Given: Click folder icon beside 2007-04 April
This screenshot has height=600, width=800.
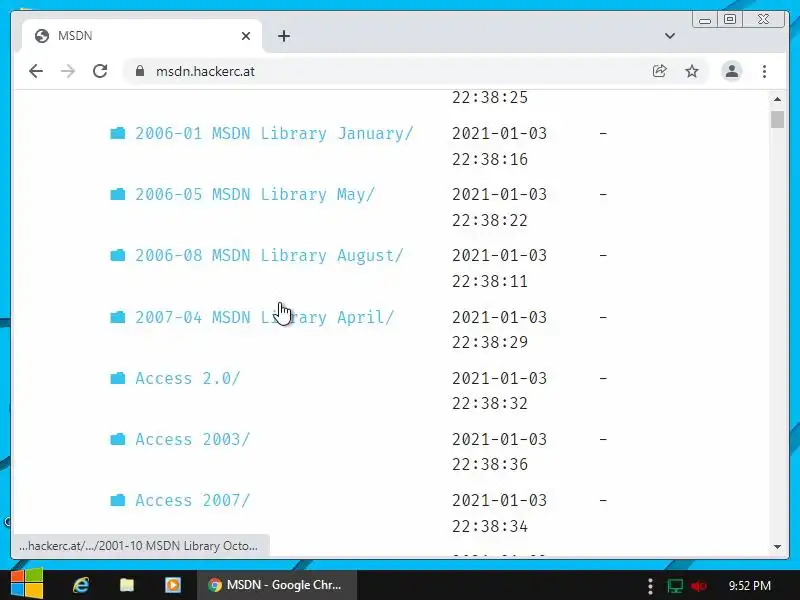Looking at the screenshot, I should tap(118, 317).
